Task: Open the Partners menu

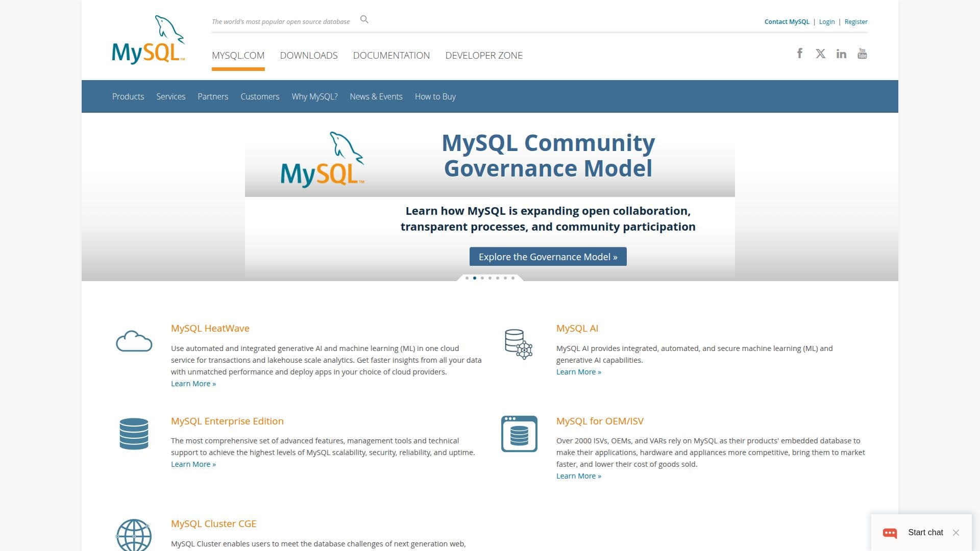Action: (x=213, y=96)
